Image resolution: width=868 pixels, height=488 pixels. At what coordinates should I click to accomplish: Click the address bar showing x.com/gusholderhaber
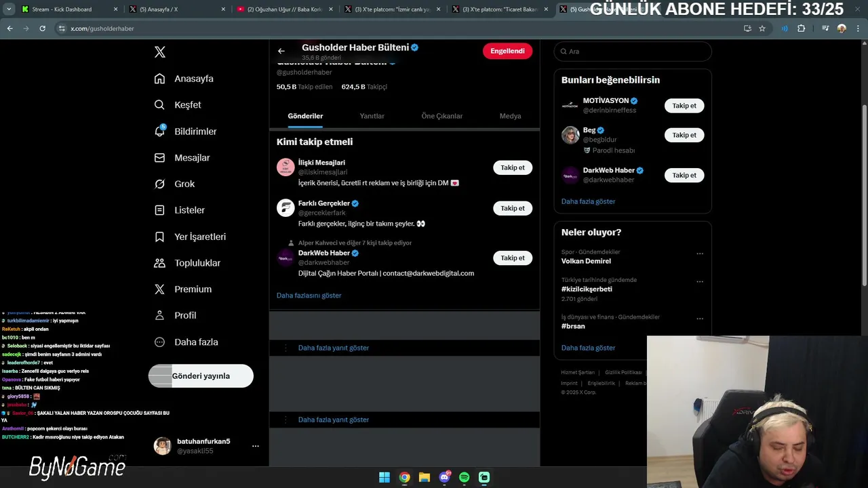[x=400, y=28]
